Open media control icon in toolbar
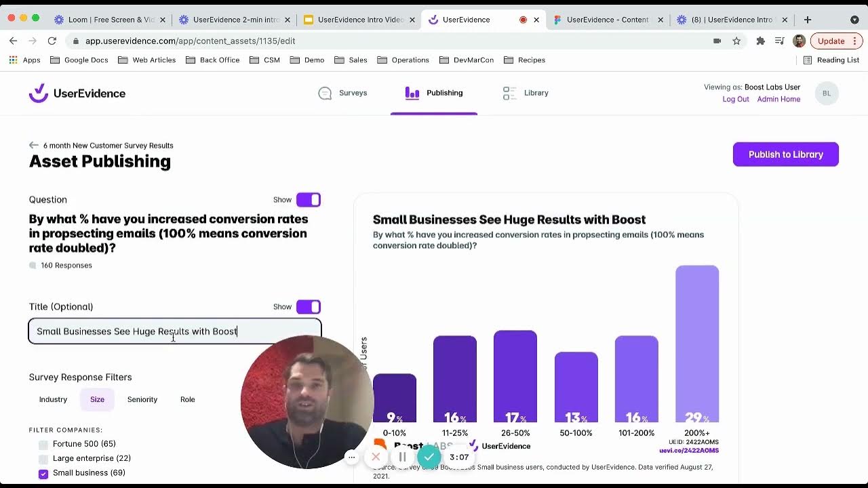Screen dimensions: 868x488 [780, 41]
